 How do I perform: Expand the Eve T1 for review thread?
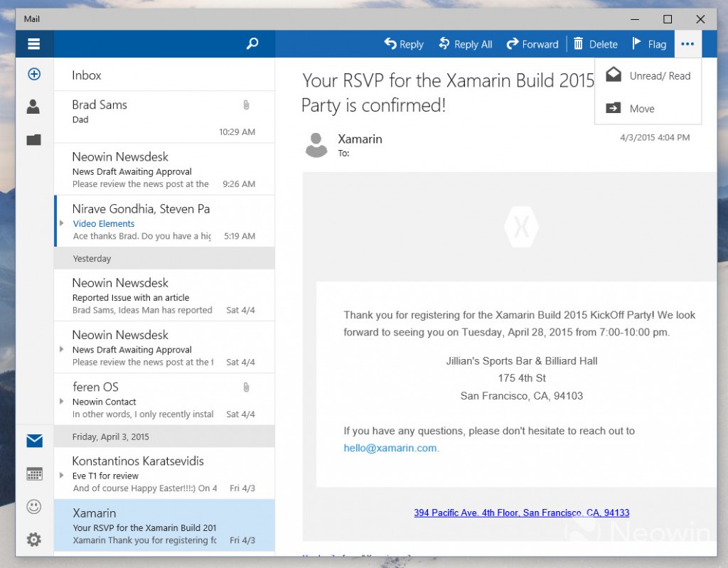pyautogui.click(x=62, y=475)
